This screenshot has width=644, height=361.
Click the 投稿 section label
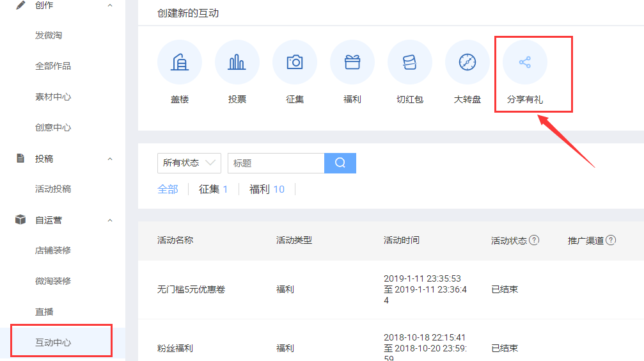click(44, 159)
